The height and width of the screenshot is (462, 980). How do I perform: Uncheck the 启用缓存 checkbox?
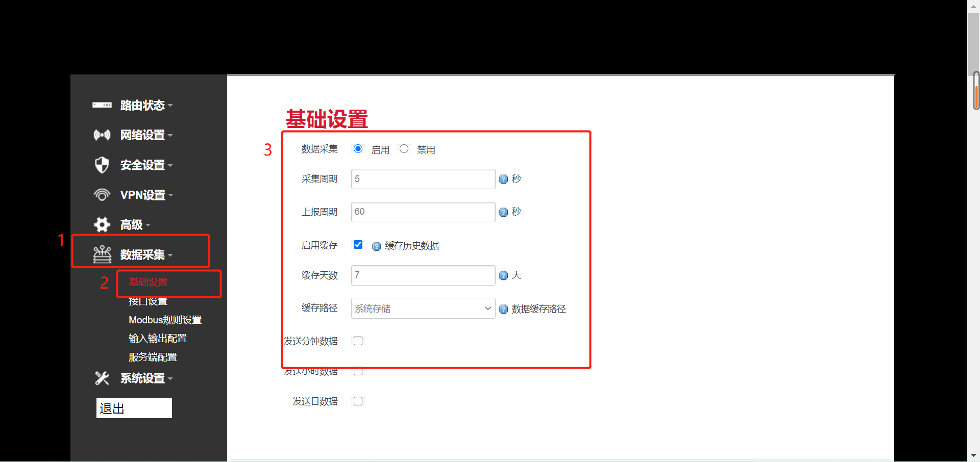point(358,245)
